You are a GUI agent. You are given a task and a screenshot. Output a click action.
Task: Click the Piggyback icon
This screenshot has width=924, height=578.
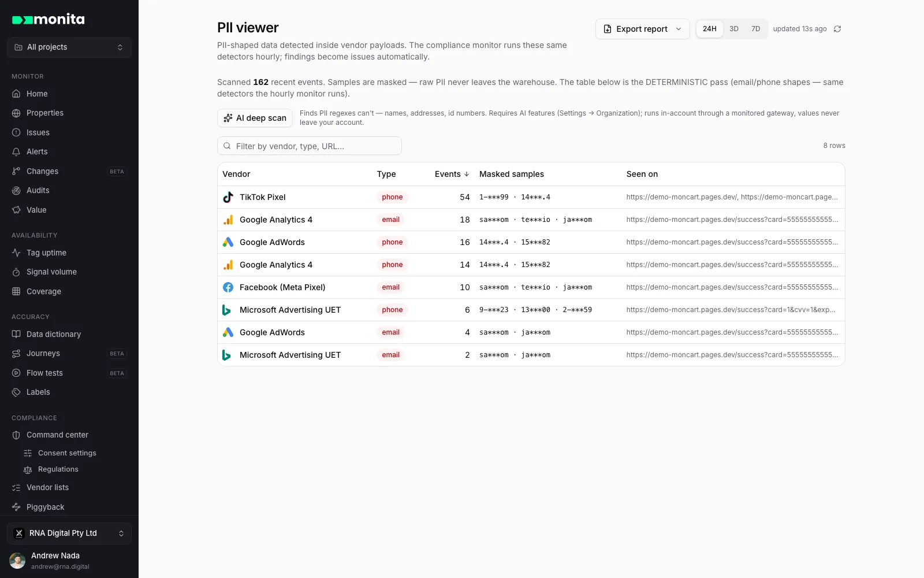tap(16, 507)
